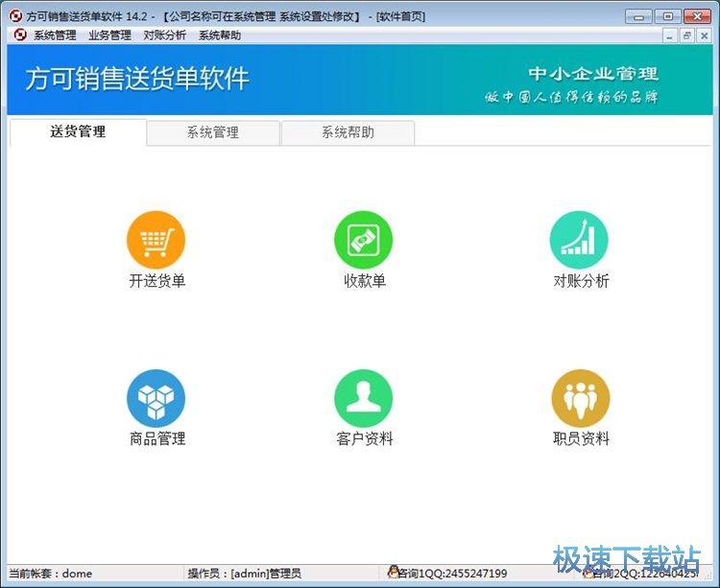720x588 pixels.
Task: Restore the inner document window
Action: point(687,35)
